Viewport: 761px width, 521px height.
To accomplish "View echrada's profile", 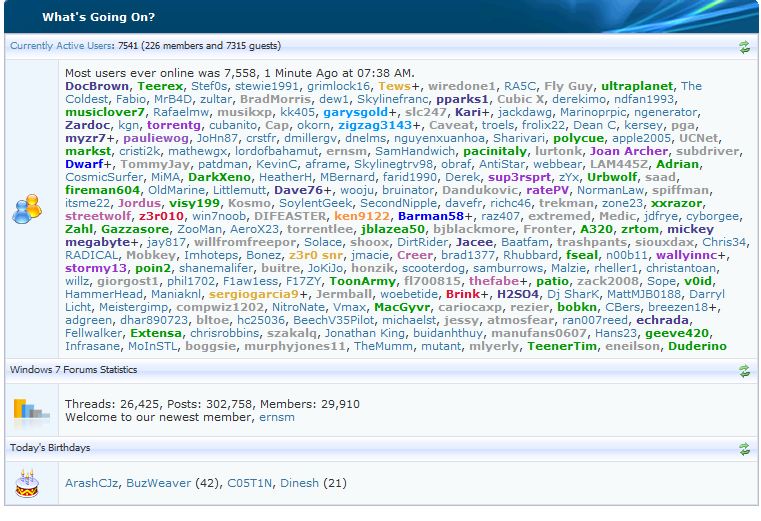I will (662, 320).
